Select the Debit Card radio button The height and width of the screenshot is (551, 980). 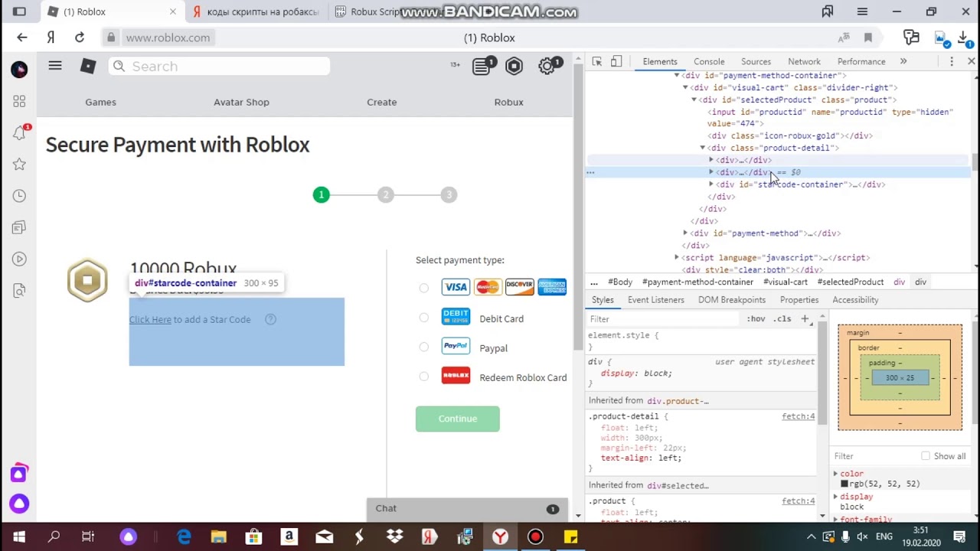coord(424,318)
